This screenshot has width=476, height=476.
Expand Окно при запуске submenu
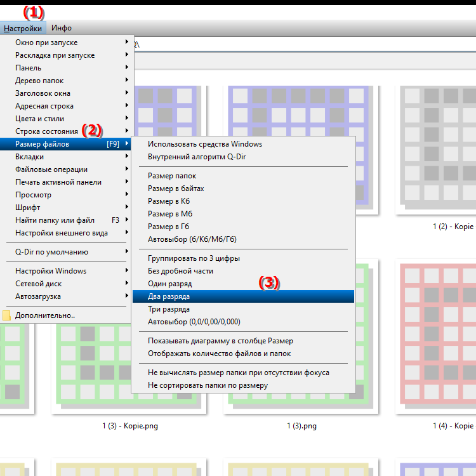coord(65,43)
